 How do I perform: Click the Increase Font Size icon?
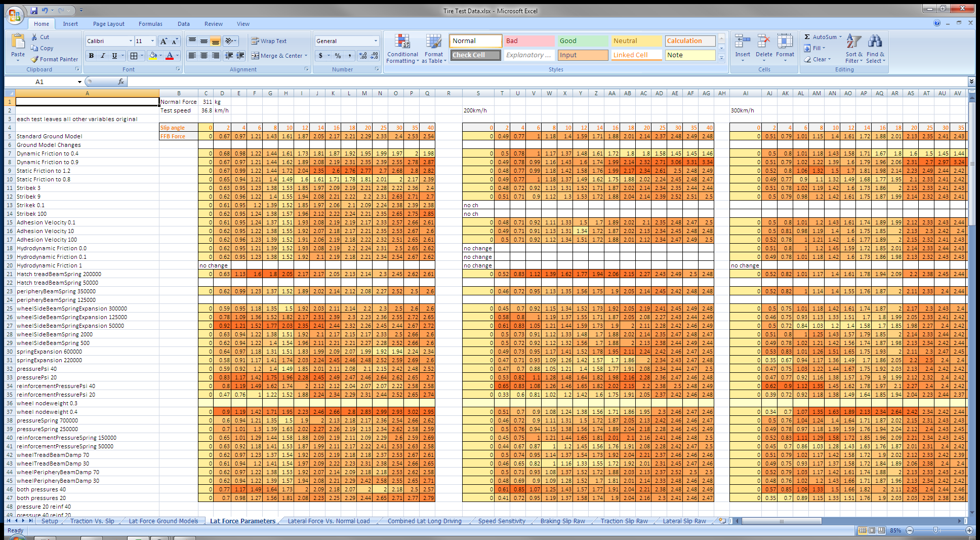tap(164, 41)
